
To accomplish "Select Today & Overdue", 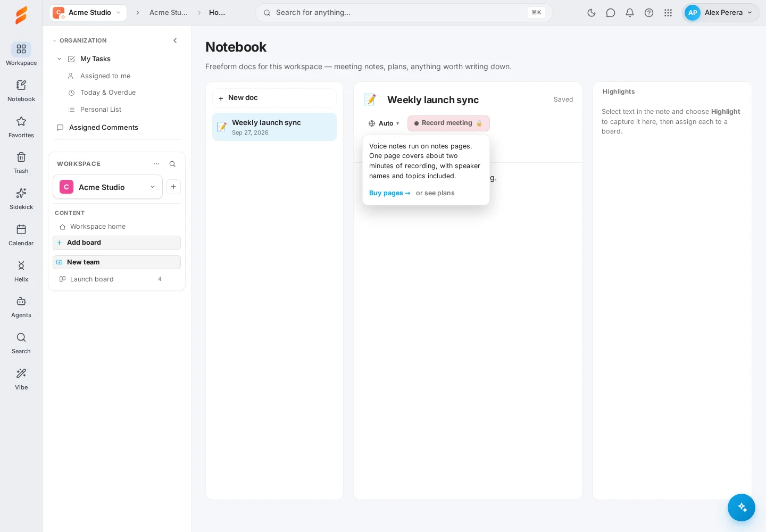I will click(108, 93).
